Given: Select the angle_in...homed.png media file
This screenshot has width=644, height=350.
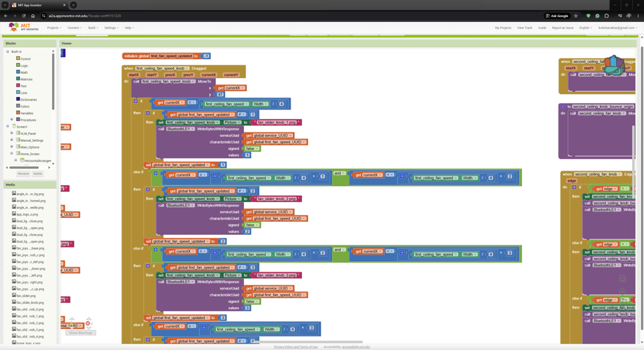Looking at the screenshot, I should click(29, 201).
